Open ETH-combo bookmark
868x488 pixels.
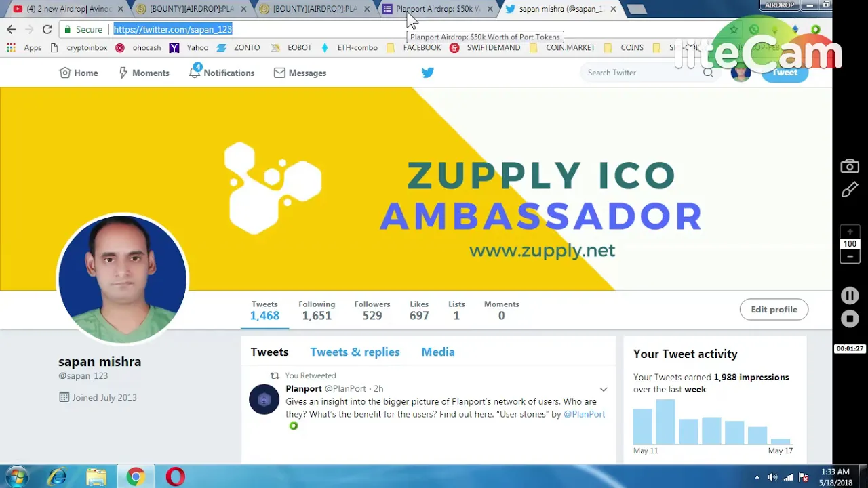[349, 47]
